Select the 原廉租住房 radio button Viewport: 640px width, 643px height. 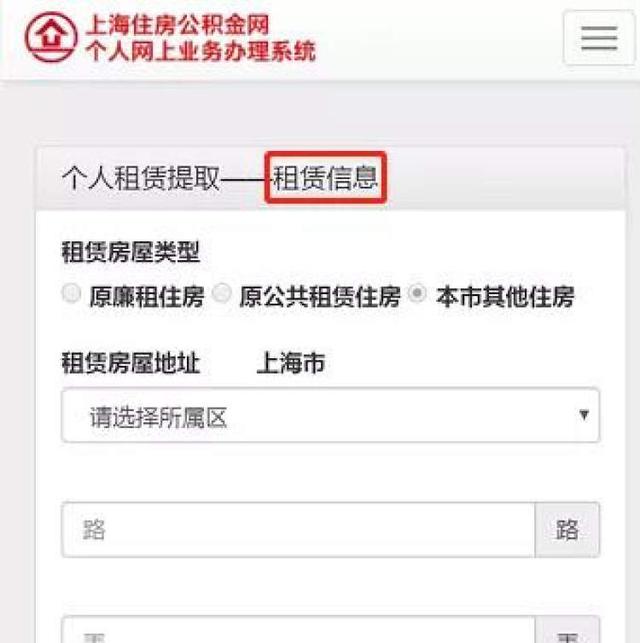pyautogui.click(x=71, y=293)
